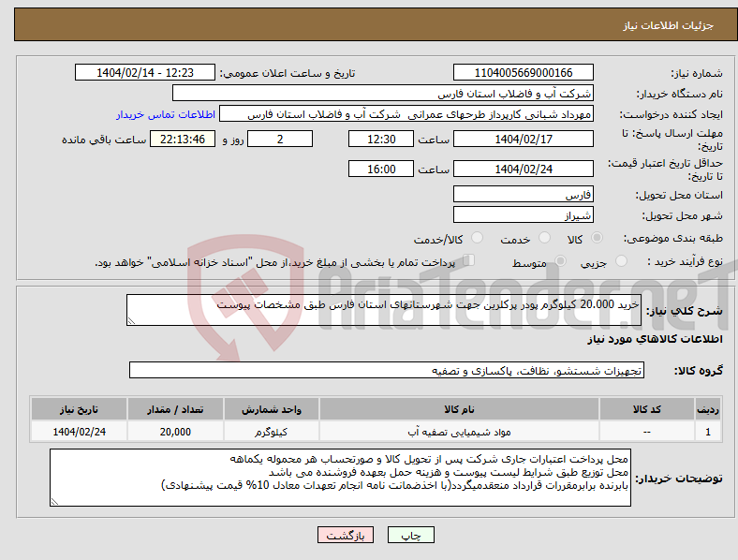Click the buyer notes text area
The image size is (738, 560).
pyautogui.click(x=340, y=478)
